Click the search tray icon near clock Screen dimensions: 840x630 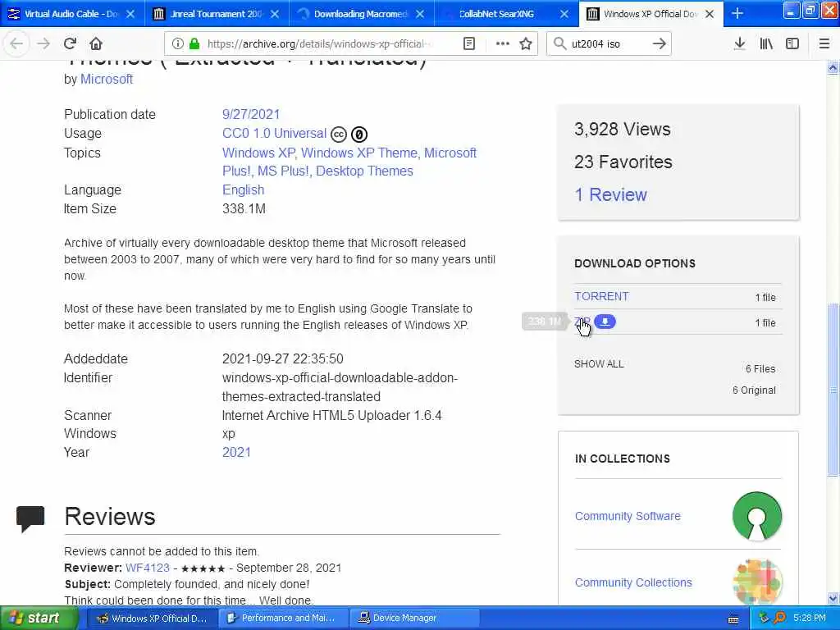(x=779, y=619)
